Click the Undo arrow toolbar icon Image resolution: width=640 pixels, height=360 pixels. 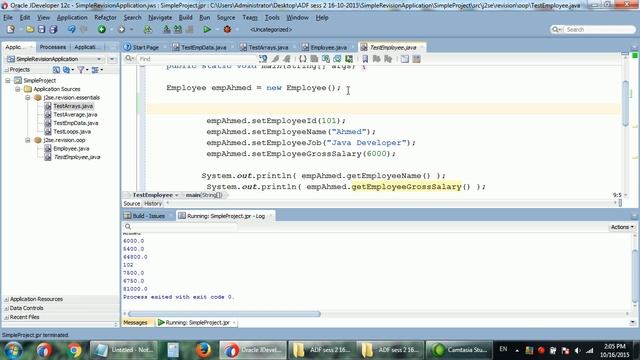(x=71, y=29)
